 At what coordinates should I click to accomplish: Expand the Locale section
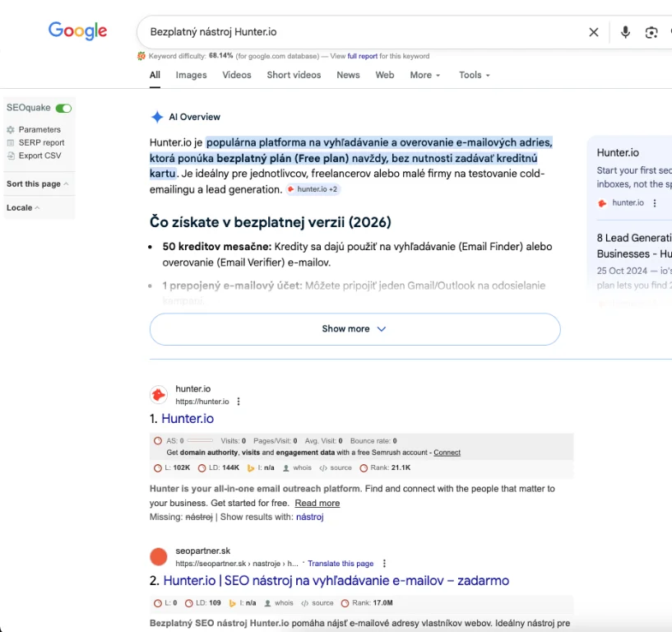(23, 207)
